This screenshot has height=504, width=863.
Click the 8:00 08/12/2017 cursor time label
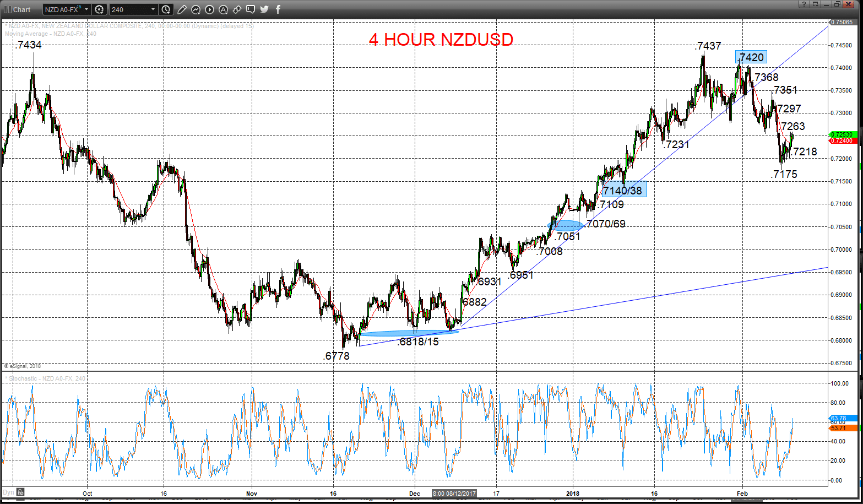[454, 494]
